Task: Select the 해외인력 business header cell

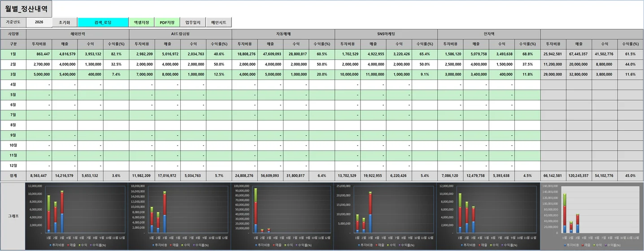Action: (x=78, y=34)
